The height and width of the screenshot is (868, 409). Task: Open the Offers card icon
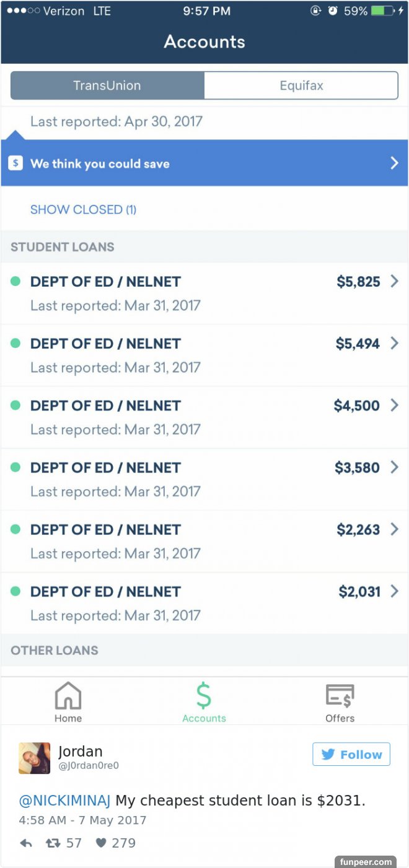point(340,696)
